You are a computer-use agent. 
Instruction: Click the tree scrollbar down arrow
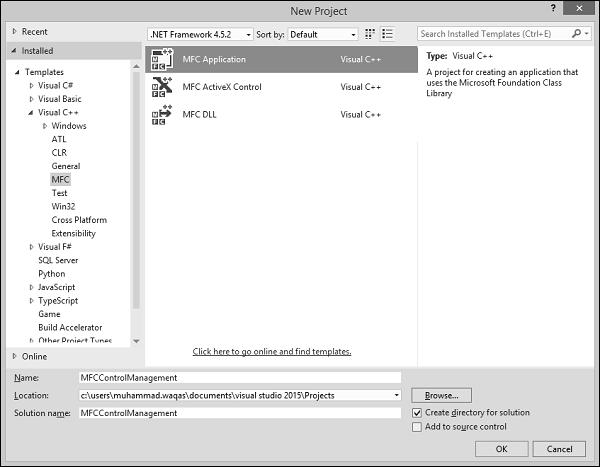[136, 341]
